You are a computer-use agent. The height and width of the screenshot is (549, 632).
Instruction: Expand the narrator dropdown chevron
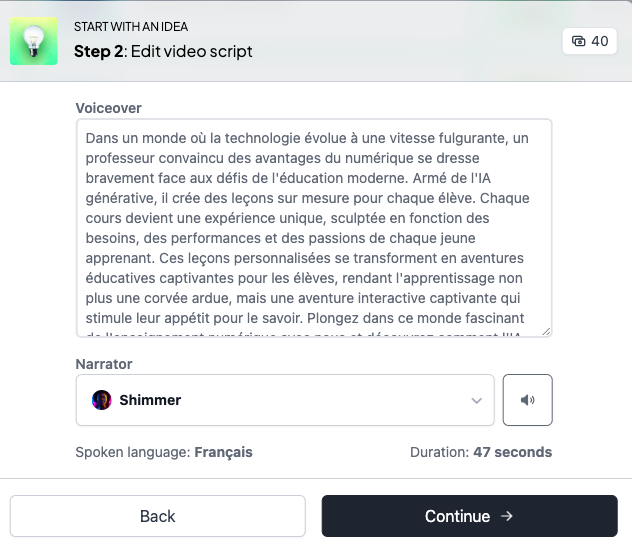[x=476, y=400]
